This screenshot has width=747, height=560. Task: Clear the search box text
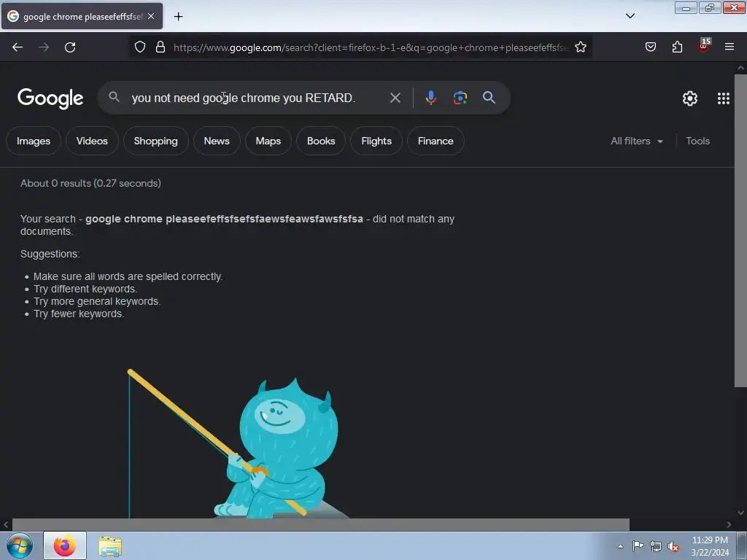coord(395,98)
